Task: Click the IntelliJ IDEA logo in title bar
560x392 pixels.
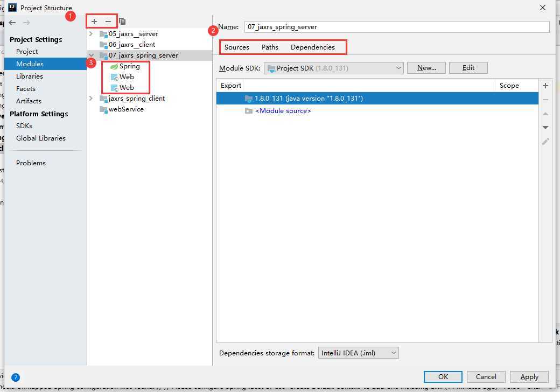Action: pyautogui.click(x=12, y=7)
